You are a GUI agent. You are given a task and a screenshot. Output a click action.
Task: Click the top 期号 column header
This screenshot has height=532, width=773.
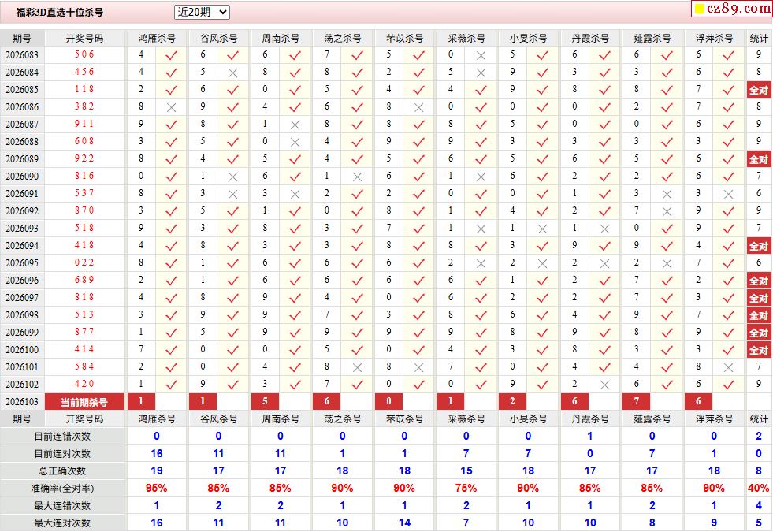pyautogui.click(x=22, y=39)
